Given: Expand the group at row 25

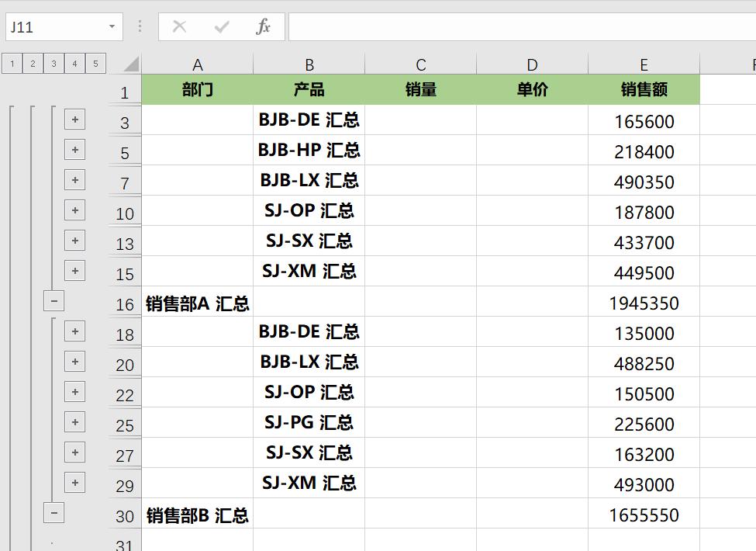Looking at the screenshot, I should point(74,422).
